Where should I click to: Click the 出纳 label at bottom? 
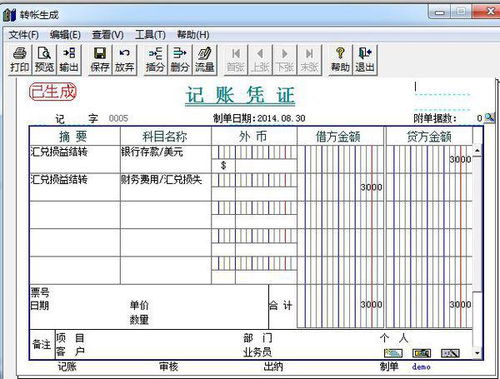273,367
